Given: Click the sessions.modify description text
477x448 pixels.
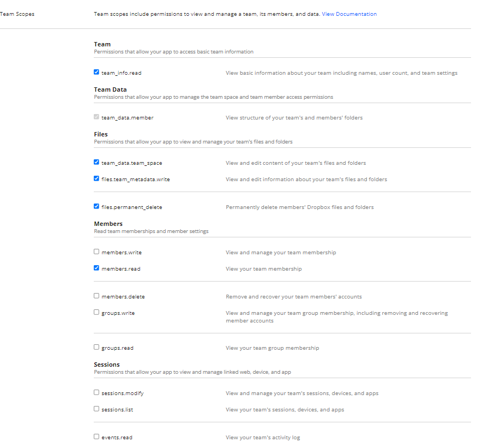Looking at the screenshot, I should (x=301, y=393).
